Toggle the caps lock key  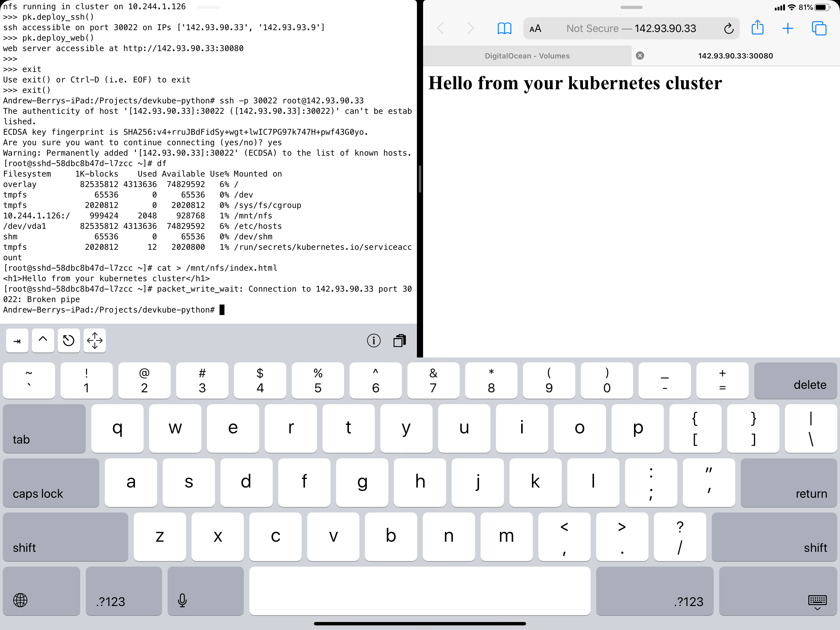click(x=51, y=483)
